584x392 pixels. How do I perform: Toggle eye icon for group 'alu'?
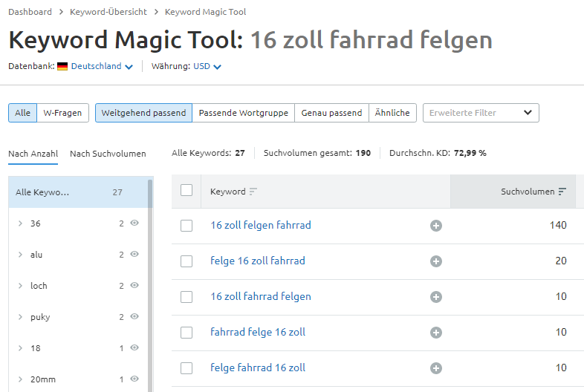click(x=134, y=254)
